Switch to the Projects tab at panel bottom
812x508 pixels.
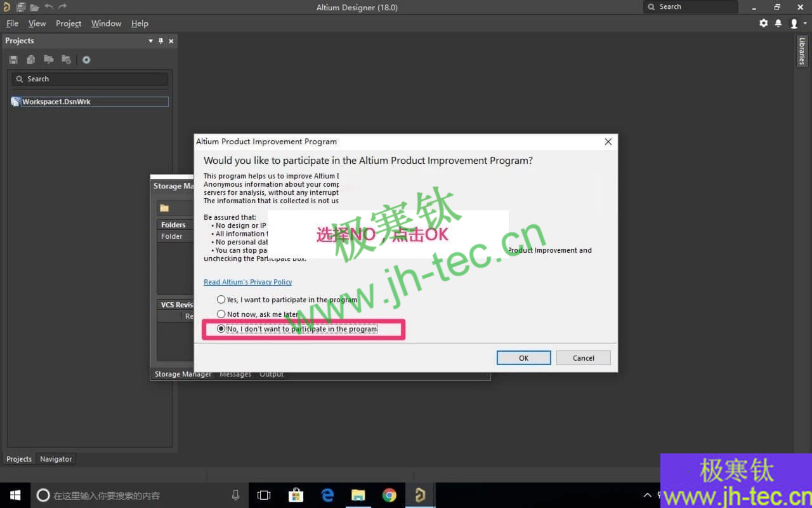click(x=19, y=459)
